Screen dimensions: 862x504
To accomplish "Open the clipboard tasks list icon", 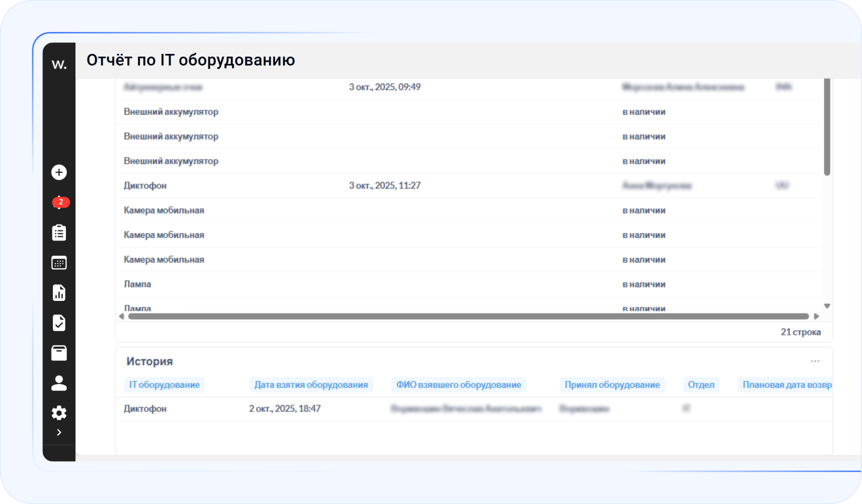I will coord(59,233).
